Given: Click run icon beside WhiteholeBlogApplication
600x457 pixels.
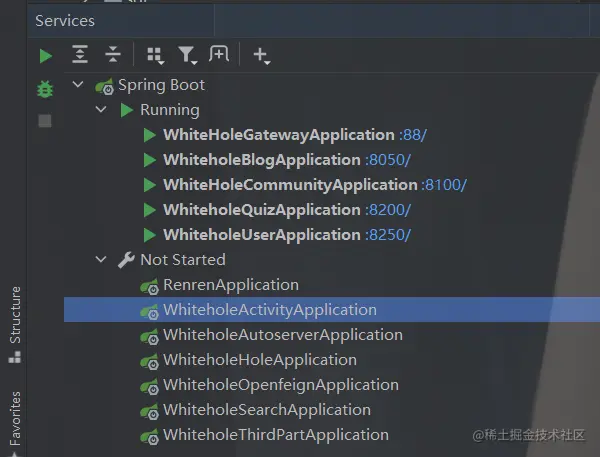Looking at the screenshot, I should tap(149, 160).
